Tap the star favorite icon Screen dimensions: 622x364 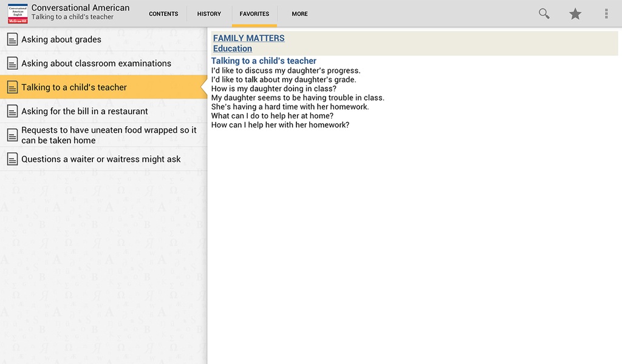pos(575,14)
